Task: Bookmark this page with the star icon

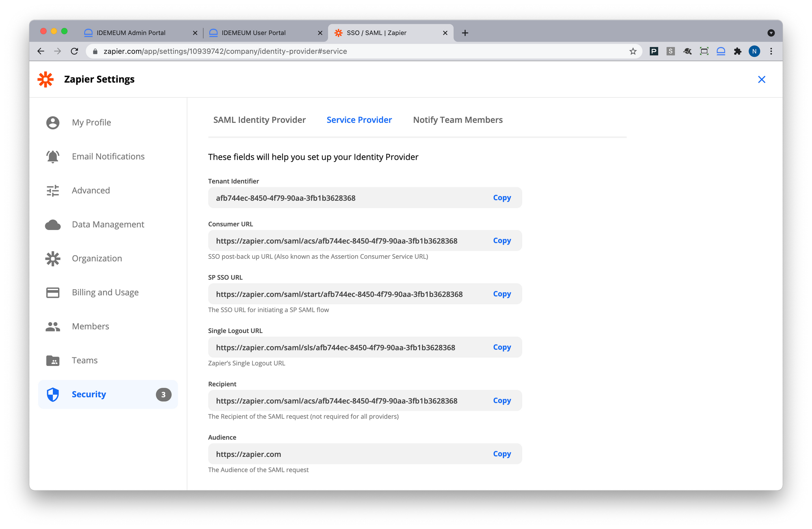Action: point(633,51)
